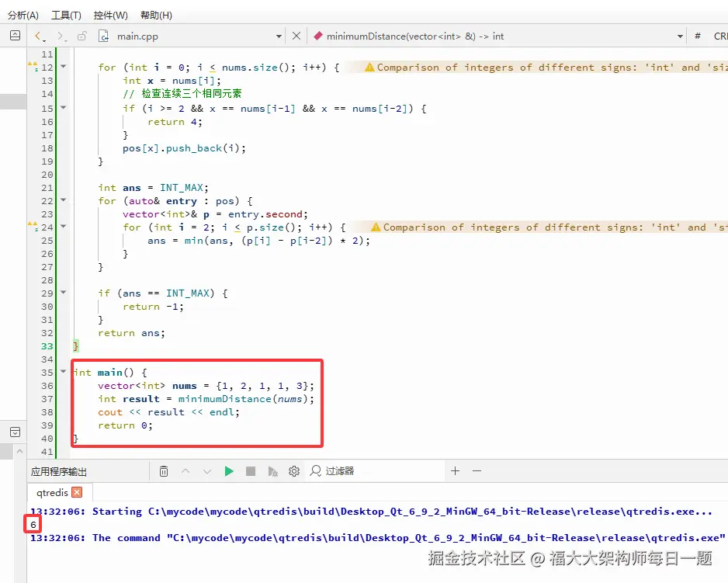Attach debugger to running application
Image resolution: width=728 pixels, height=583 pixels.
pos(272,471)
